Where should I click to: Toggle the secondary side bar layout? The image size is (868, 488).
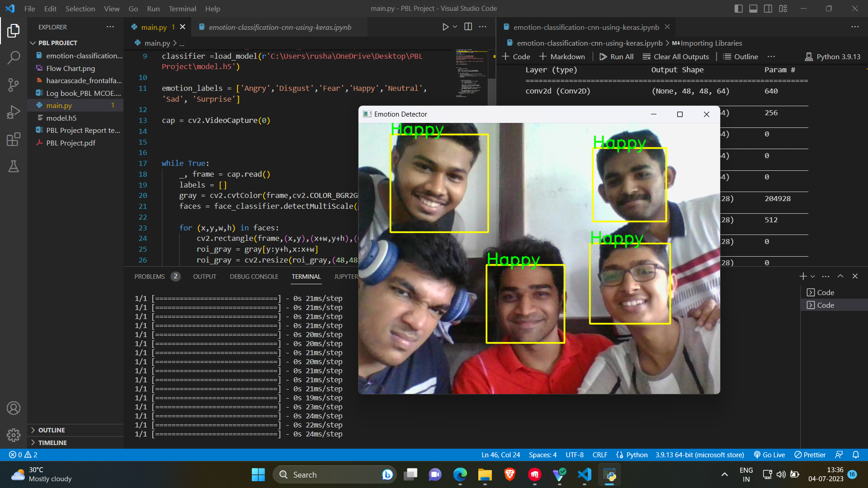coord(768,9)
